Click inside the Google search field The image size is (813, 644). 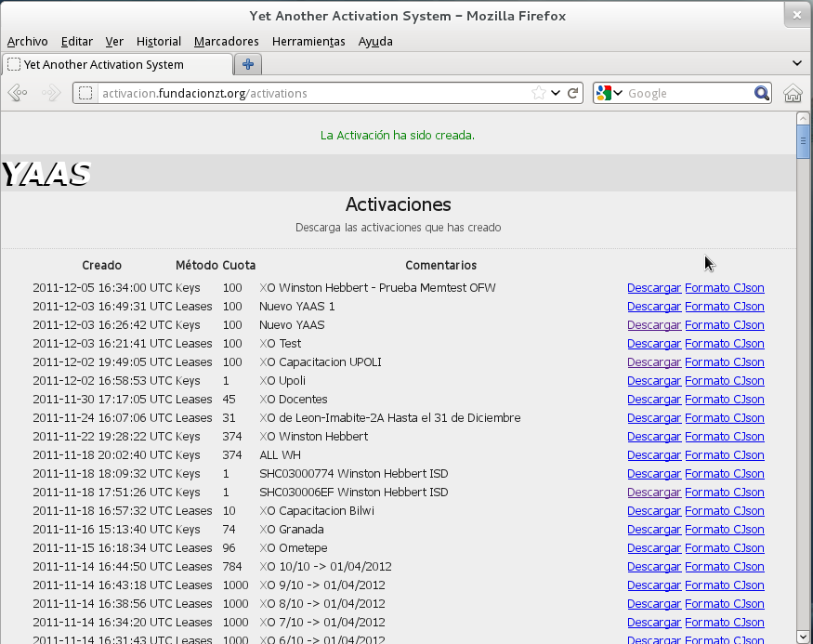[x=688, y=93]
